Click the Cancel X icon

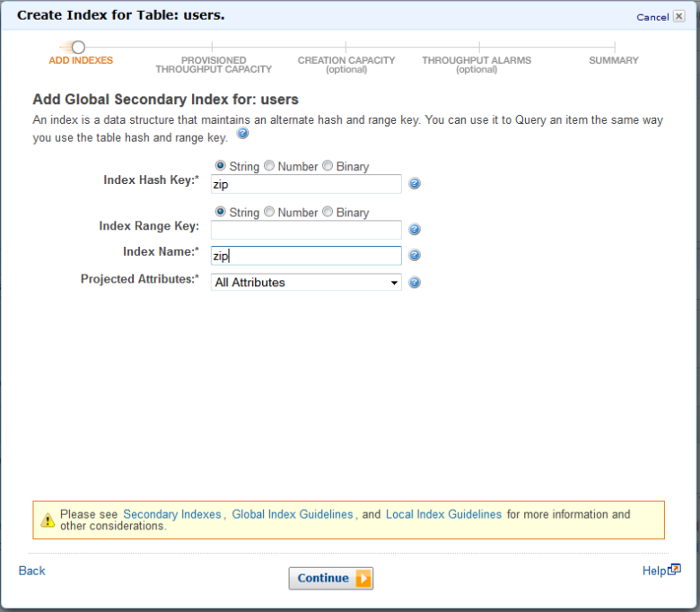(x=679, y=16)
